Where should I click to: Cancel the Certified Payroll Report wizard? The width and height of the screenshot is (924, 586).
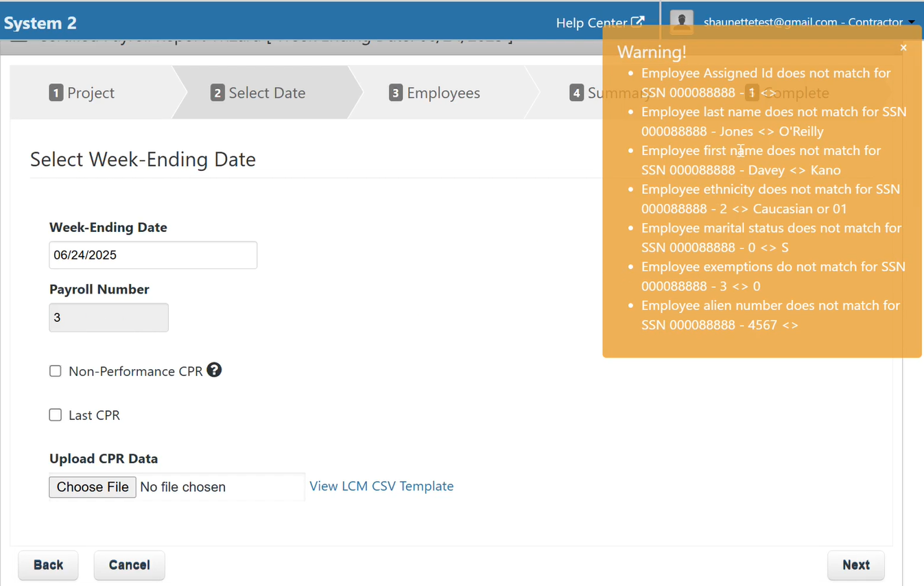[x=129, y=565]
